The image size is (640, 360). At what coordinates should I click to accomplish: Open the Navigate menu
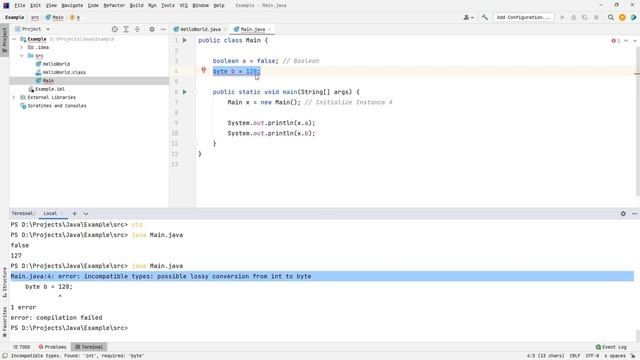click(x=72, y=5)
